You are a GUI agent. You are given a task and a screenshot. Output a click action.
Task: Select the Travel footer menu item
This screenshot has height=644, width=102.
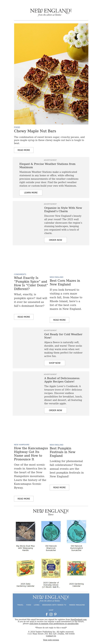20,605
